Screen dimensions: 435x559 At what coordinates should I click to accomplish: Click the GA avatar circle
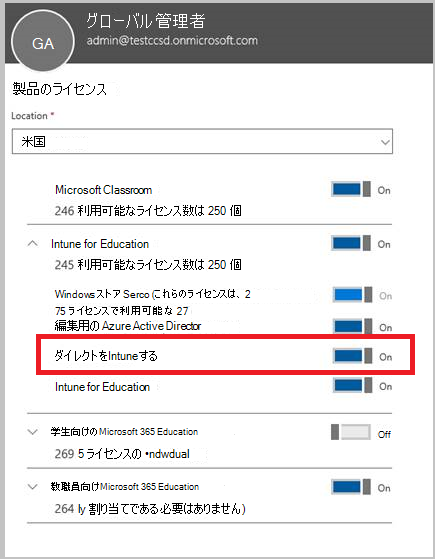[43, 41]
